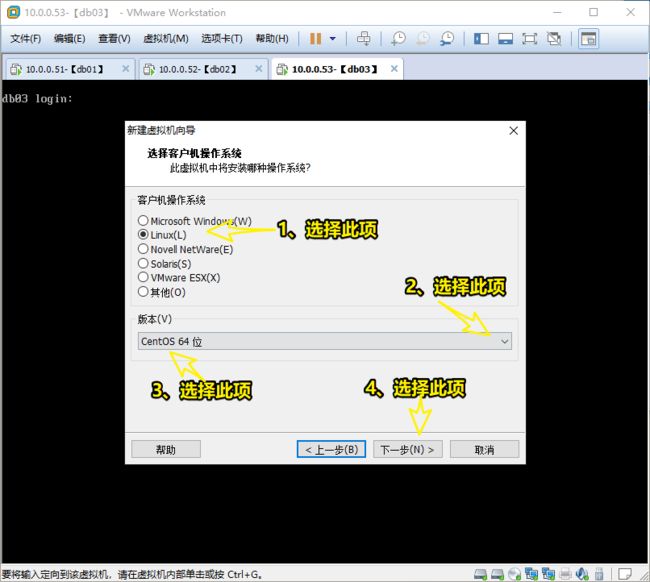Viewport: 650px width, 582px height.
Task: Toggle the thumbnail bar icon
Action: pyautogui.click(x=505, y=39)
